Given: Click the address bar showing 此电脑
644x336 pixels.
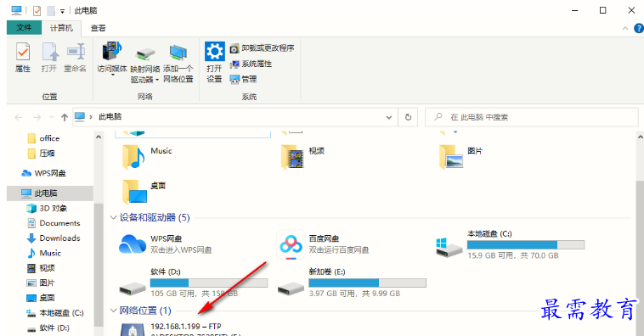Looking at the screenshot, I should point(235,117).
